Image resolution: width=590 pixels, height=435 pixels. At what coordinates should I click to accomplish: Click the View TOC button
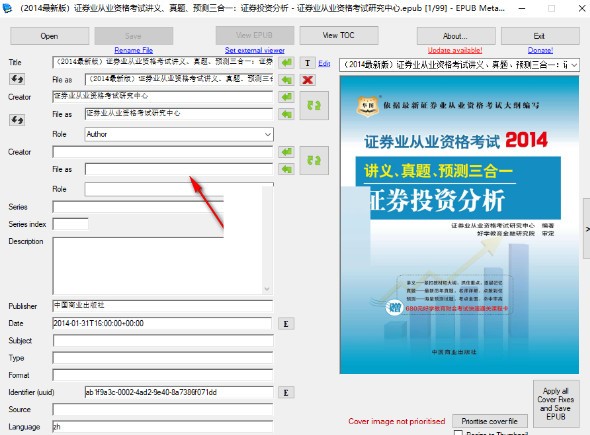tap(339, 35)
